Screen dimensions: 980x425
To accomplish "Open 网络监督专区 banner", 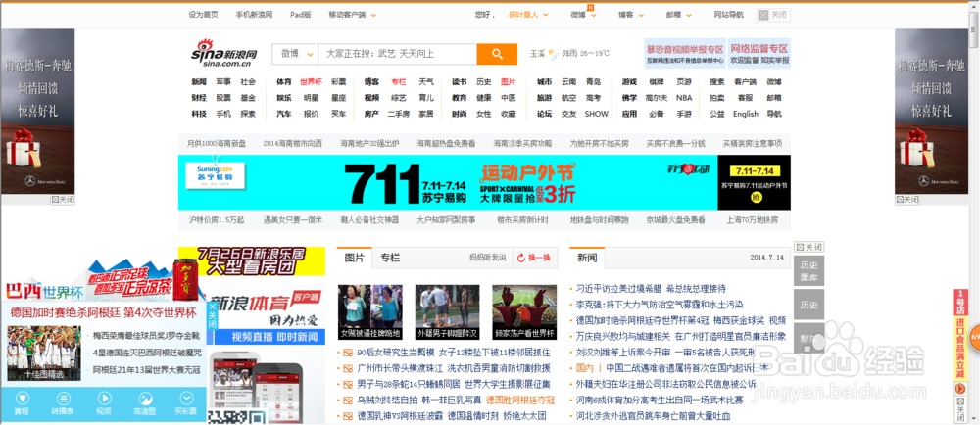I will tap(759, 53).
